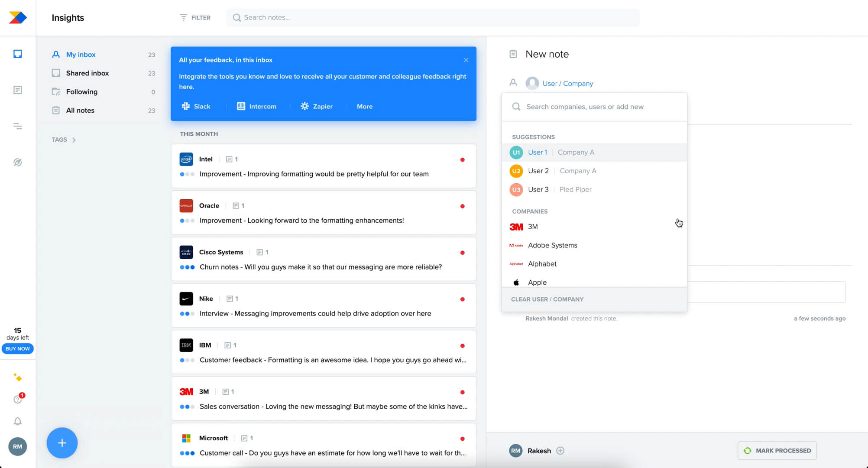Viewport: 868px width, 468px height.
Task: Click the help icon with red badge
Action: [17, 399]
